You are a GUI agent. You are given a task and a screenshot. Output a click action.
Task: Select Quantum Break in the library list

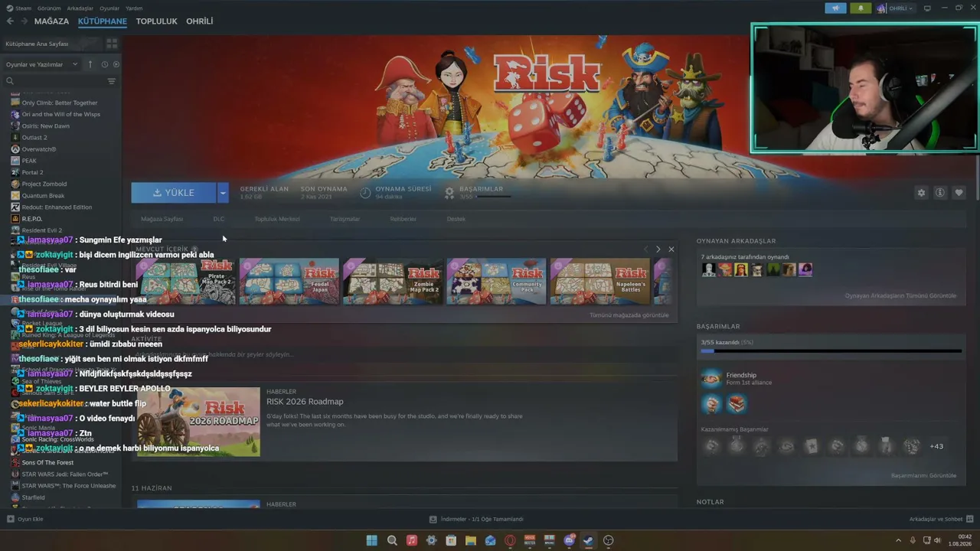click(x=43, y=195)
